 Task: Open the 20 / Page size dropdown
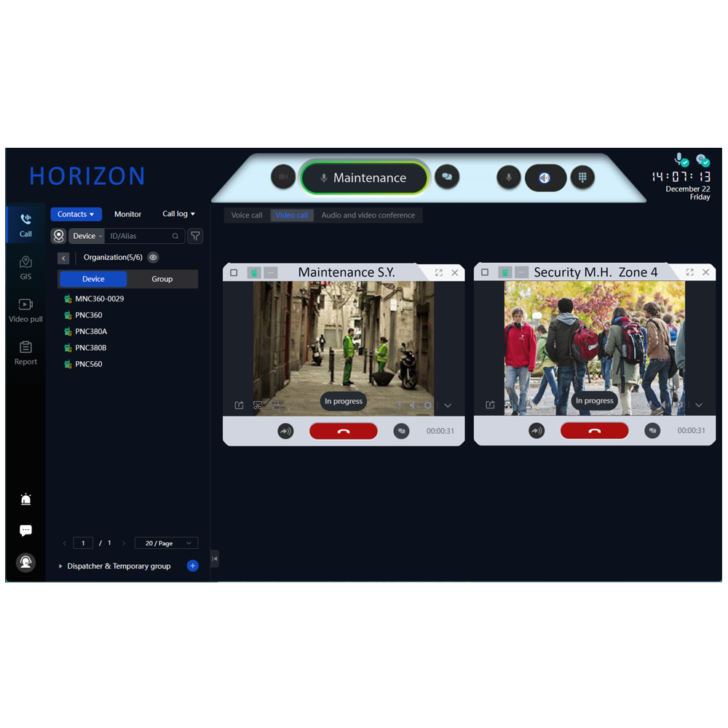[x=166, y=543]
